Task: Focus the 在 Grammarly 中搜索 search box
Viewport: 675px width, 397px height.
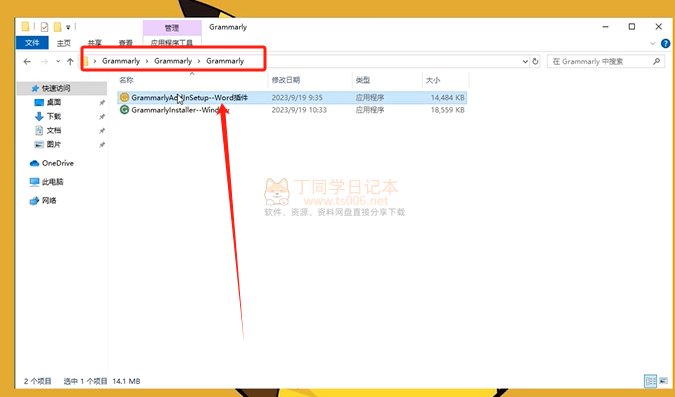Action: point(605,62)
